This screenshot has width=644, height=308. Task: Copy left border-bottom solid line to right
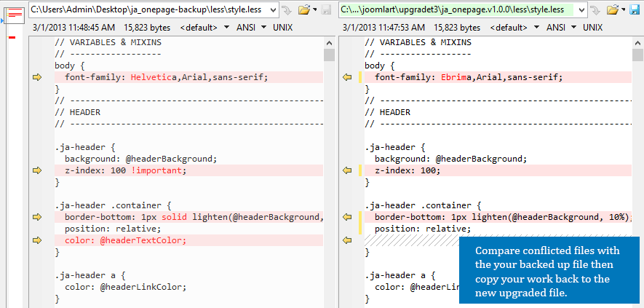37,217
